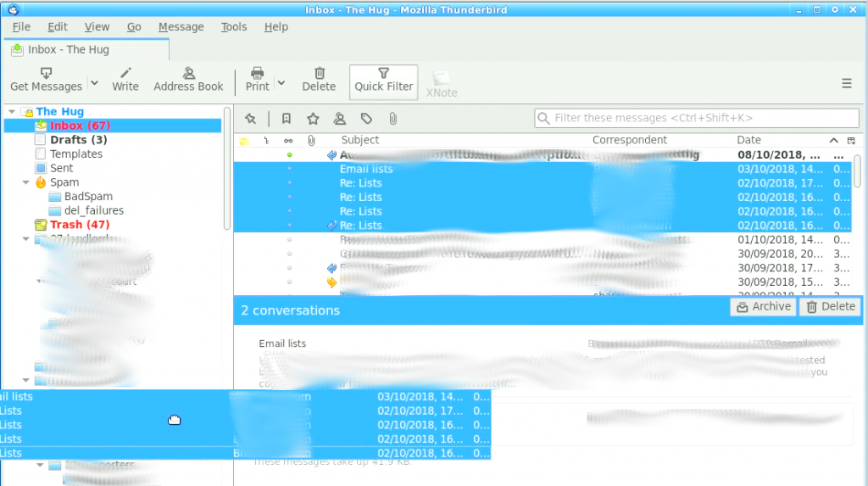This screenshot has width=868, height=486.
Task: Open the BadSpam subfolder
Action: click(x=88, y=196)
